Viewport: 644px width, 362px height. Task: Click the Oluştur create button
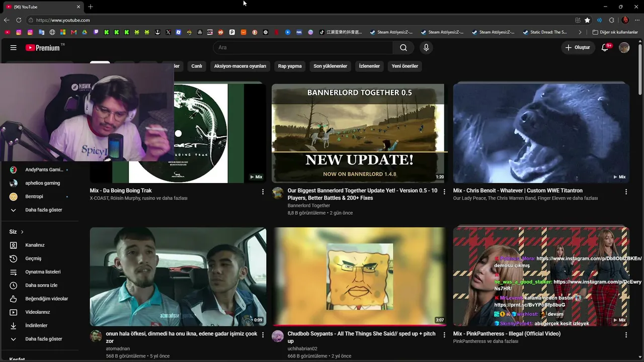click(578, 48)
